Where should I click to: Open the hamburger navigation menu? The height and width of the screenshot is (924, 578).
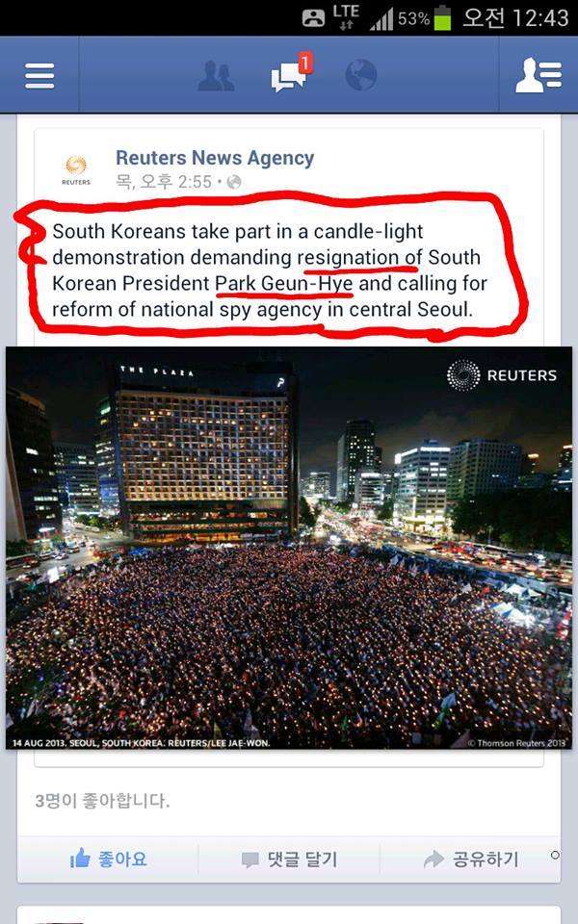pyautogui.click(x=39, y=76)
